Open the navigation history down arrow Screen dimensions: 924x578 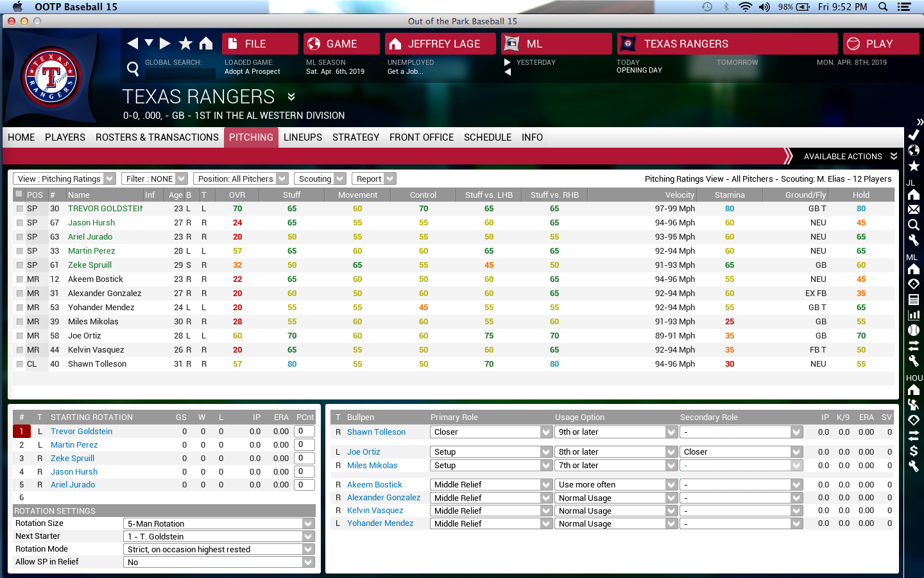pos(149,43)
